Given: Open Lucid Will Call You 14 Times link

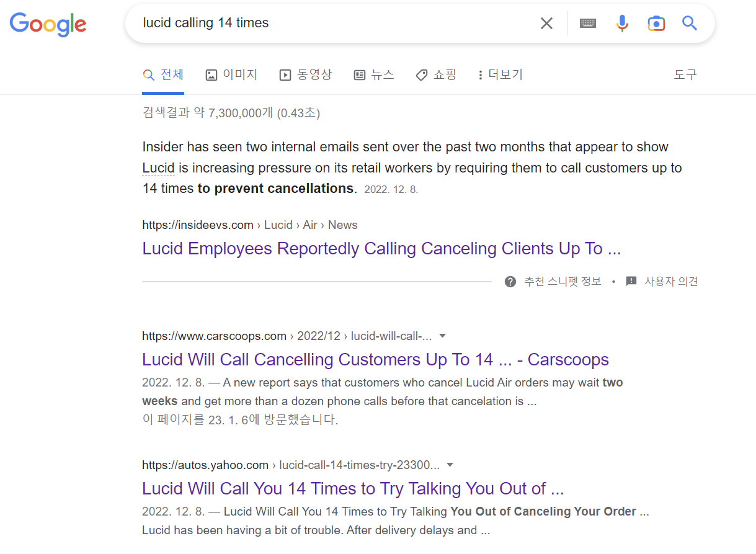Looking at the screenshot, I should pos(353,489).
